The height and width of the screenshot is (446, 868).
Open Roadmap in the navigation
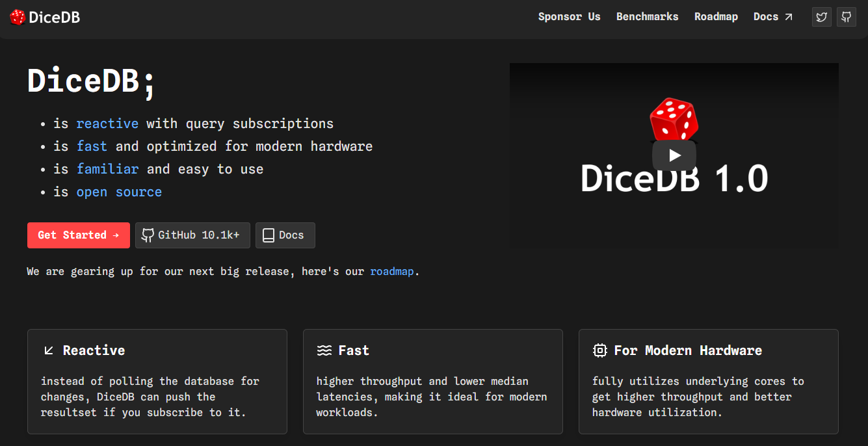click(716, 17)
